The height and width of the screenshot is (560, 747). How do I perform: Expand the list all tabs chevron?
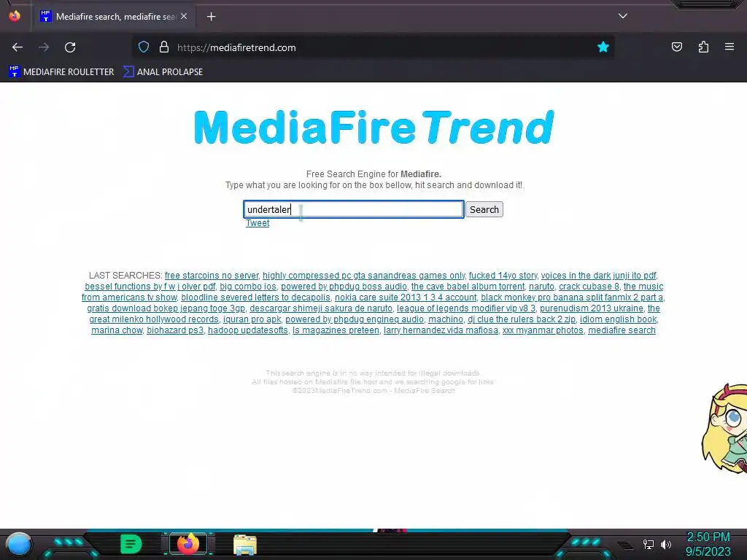(x=623, y=16)
